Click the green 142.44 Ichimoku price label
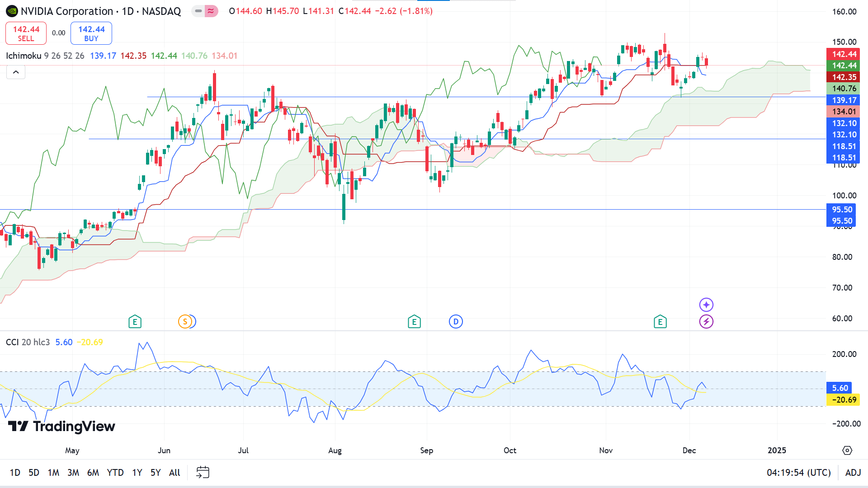Viewport: 868px width, 488px height. pyautogui.click(x=843, y=66)
